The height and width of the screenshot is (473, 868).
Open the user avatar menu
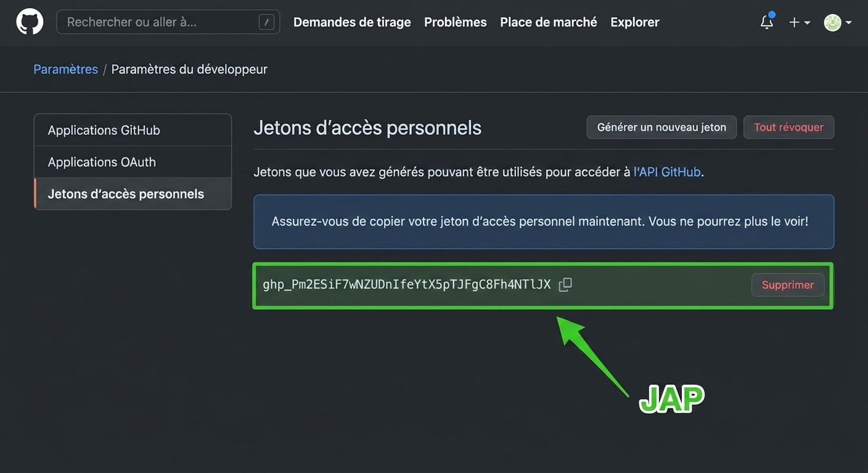point(838,22)
